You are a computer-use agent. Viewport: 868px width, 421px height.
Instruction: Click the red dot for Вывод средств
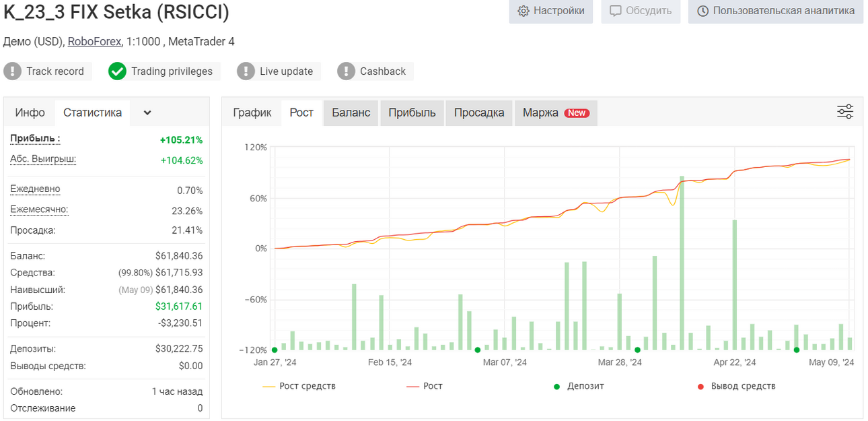tap(700, 387)
